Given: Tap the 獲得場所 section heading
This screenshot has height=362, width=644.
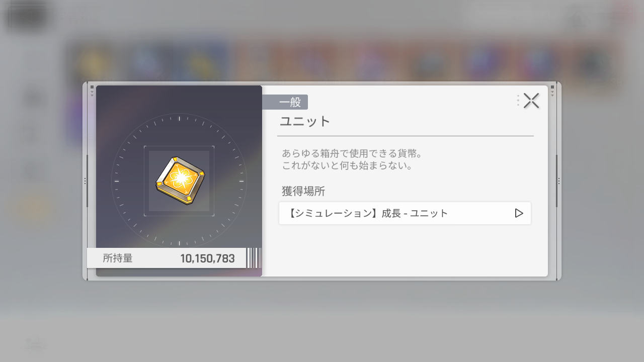Looking at the screenshot, I should (x=303, y=191).
